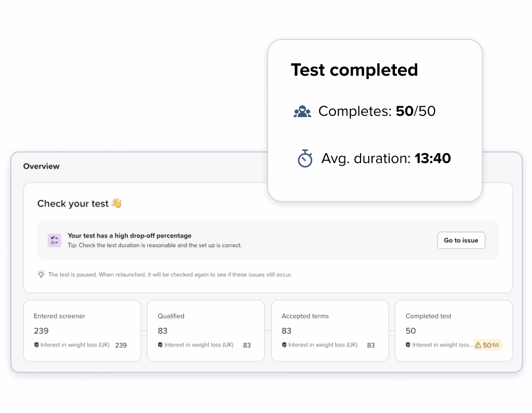
Task: Select the Accepted terms card title
Action: click(x=305, y=316)
